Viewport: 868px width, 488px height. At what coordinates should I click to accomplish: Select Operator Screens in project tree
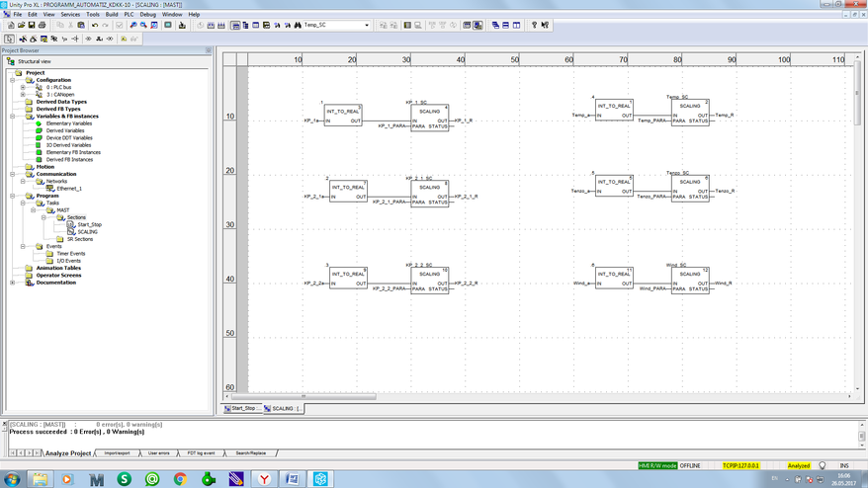pyautogui.click(x=58, y=276)
